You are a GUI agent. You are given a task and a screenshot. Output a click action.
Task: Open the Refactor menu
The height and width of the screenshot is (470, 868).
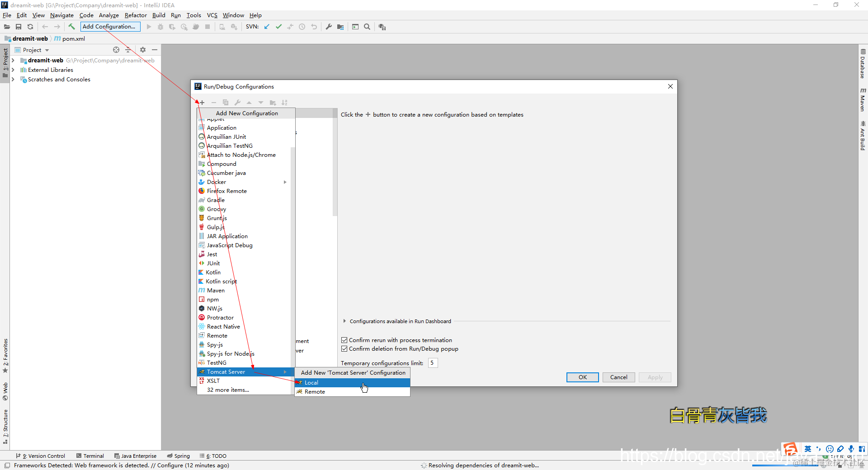(x=136, y=15)
